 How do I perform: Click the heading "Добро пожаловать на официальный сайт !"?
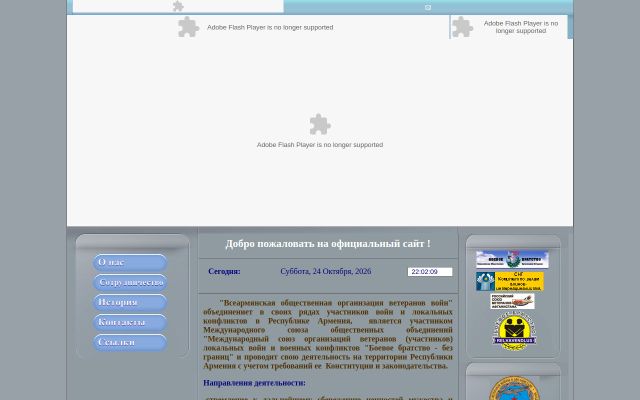(328, 244)
